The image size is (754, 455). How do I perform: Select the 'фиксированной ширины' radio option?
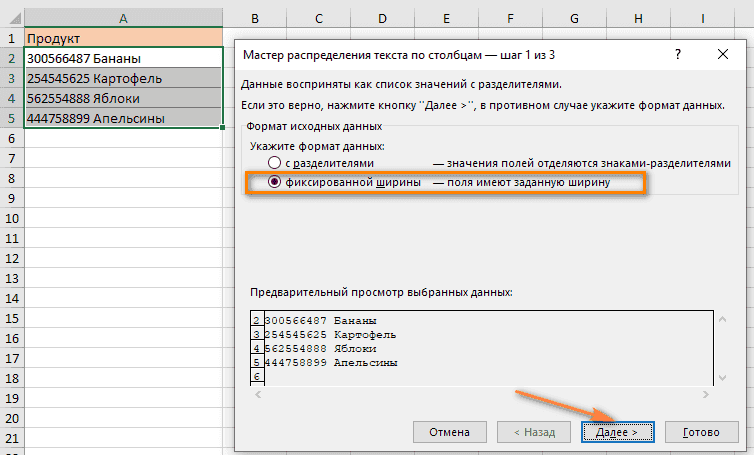[x=275, y=183]
